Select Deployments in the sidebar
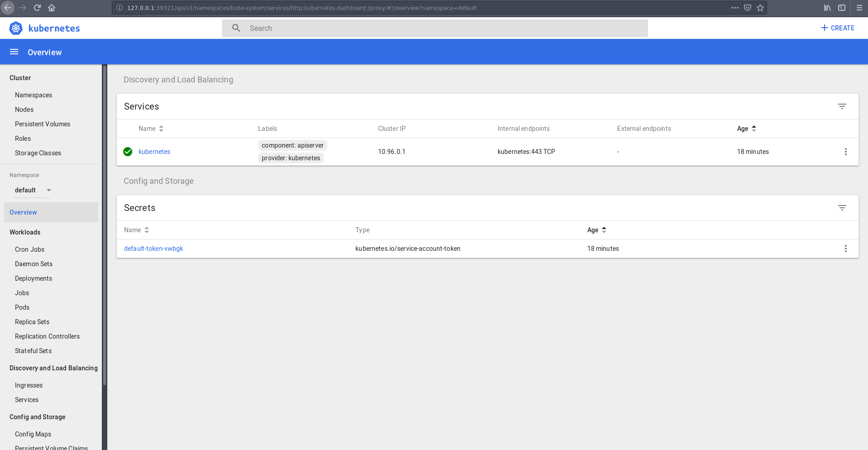Screen dimensions: 868x450 click(34, 278)
